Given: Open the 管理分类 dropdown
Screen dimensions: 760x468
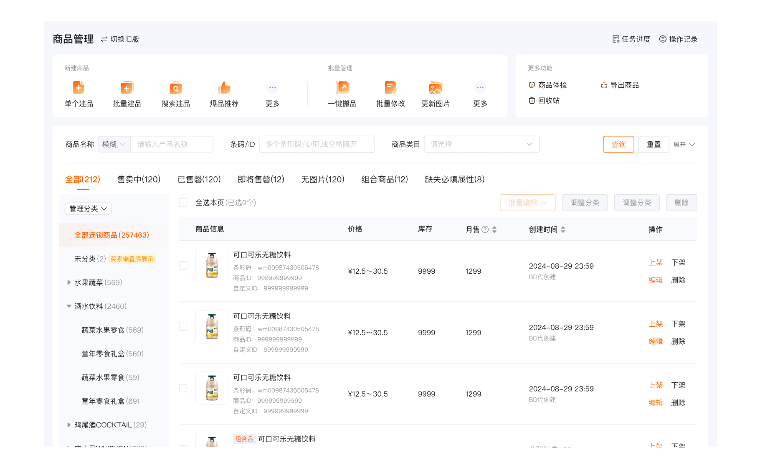Looking at the screenshot, I should pyautogui.click(x=88, y=209).
